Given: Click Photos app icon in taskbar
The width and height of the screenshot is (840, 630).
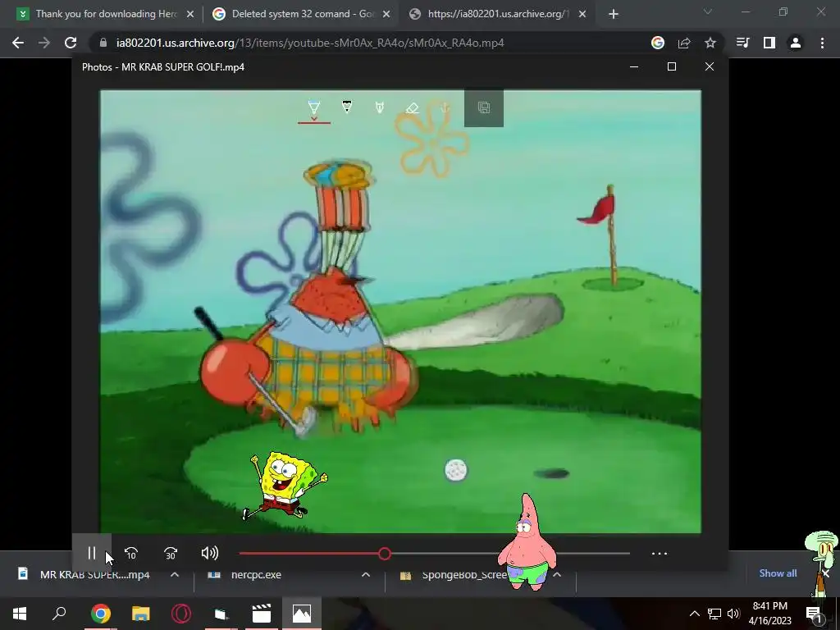Looking at the screenshot, I should pos(302,614).
